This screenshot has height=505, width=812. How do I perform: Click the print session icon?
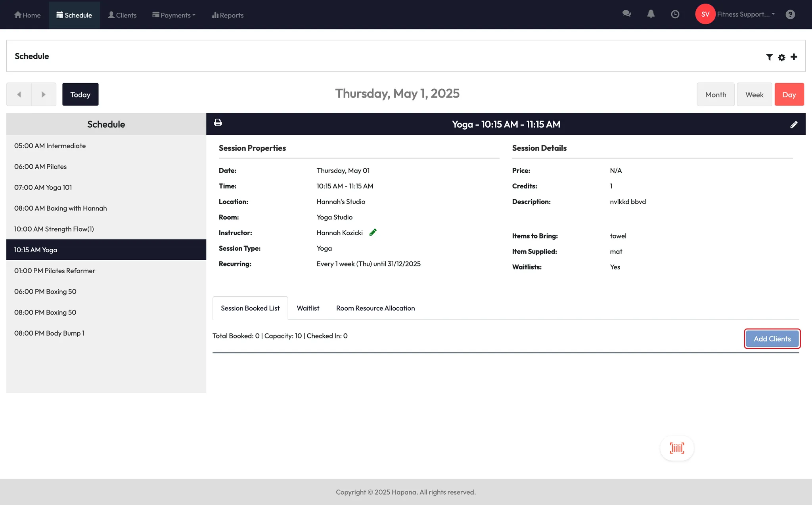point(218,123)
